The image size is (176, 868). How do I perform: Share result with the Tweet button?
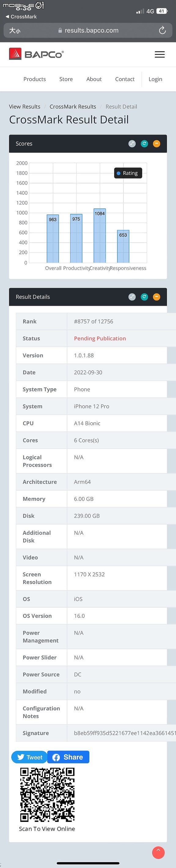click(29, 757)
